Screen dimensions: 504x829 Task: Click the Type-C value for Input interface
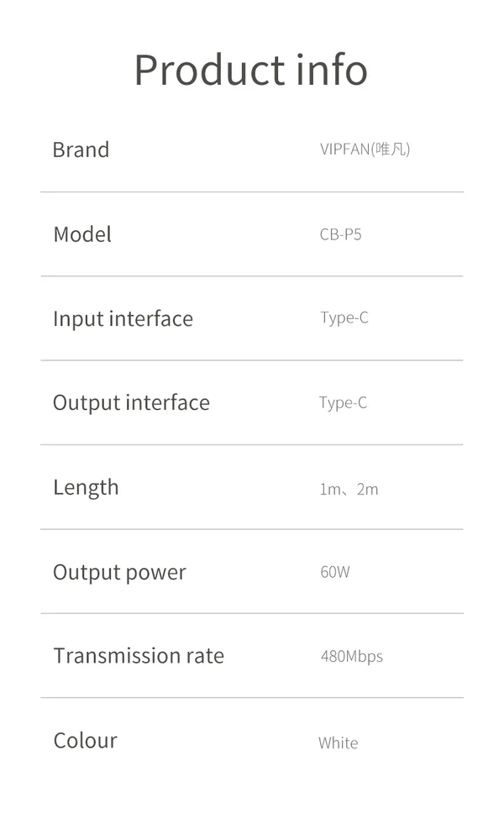(x=344, y=318)
